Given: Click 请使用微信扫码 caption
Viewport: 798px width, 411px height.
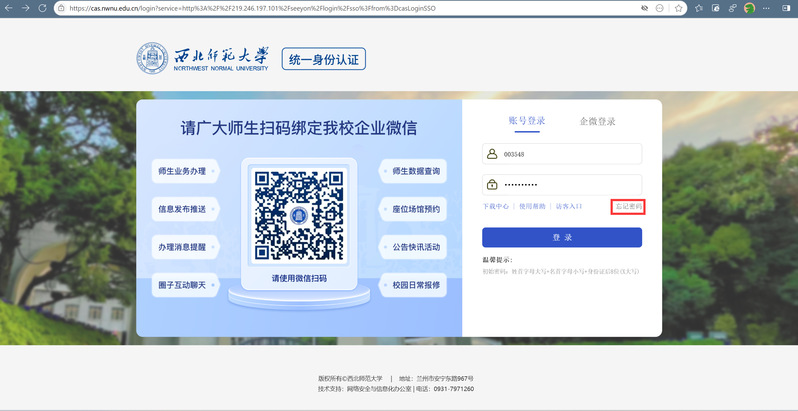Looking at the screenshot, I should 299,278.
